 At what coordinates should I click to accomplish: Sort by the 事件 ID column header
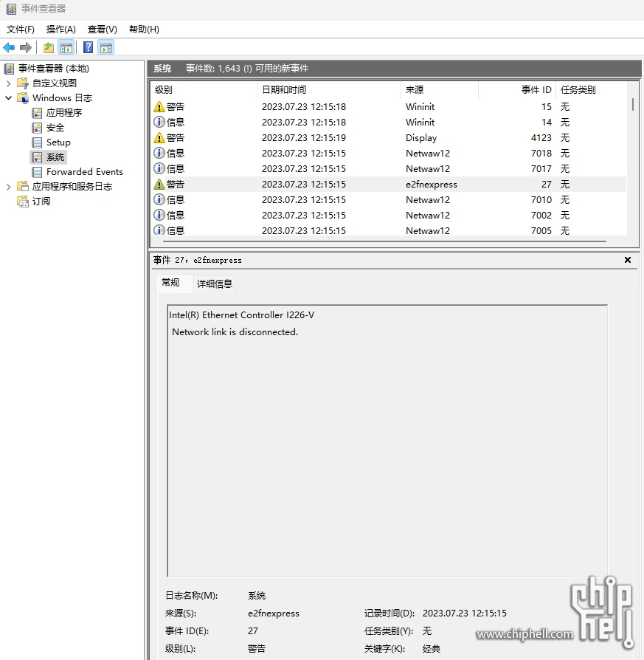517,89
